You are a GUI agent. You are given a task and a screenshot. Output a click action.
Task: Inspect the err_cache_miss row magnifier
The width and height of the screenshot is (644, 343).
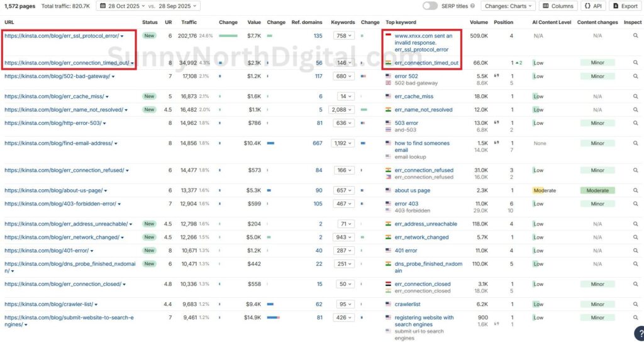(635, 96)
